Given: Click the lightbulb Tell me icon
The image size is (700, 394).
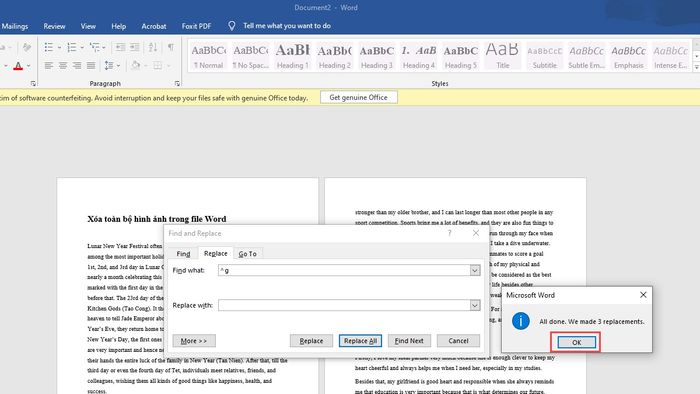Looking at the screenshot, I should [x=232, y=26].
